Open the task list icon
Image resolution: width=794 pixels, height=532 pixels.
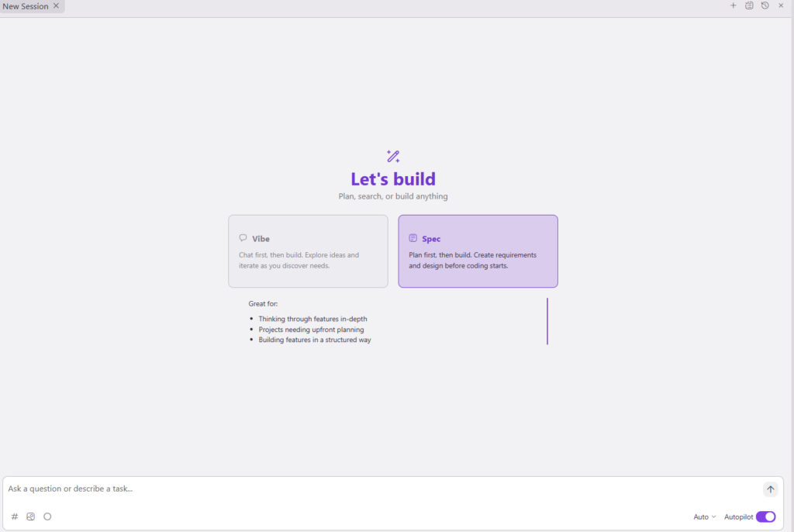point(749,5)
